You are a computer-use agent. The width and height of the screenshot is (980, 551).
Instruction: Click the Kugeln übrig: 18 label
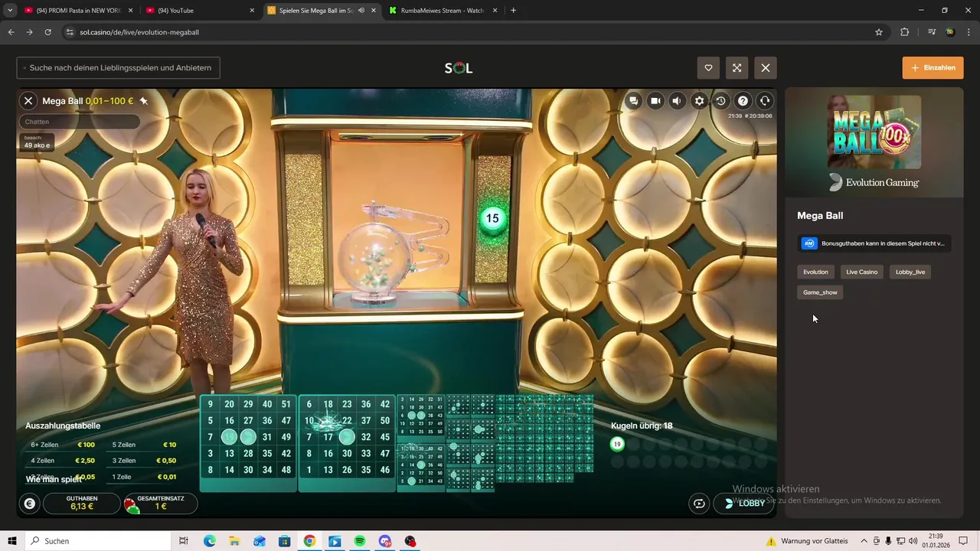click(642, 425)
